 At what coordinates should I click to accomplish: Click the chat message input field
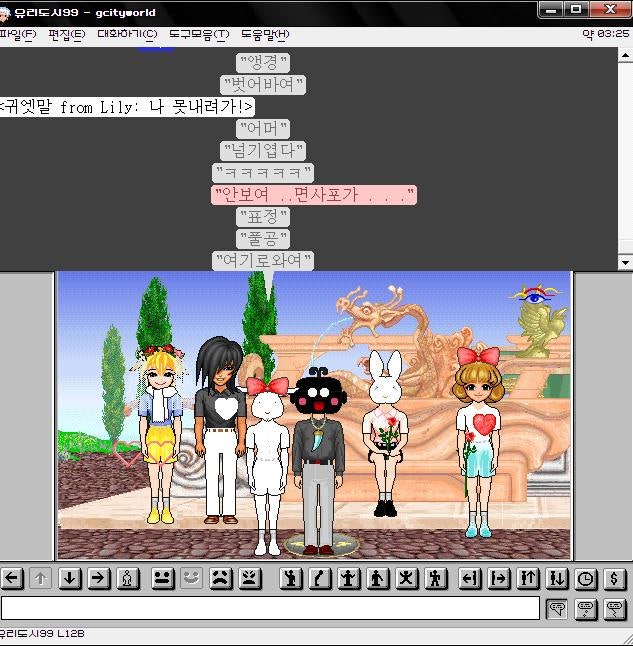coord(270,608)
